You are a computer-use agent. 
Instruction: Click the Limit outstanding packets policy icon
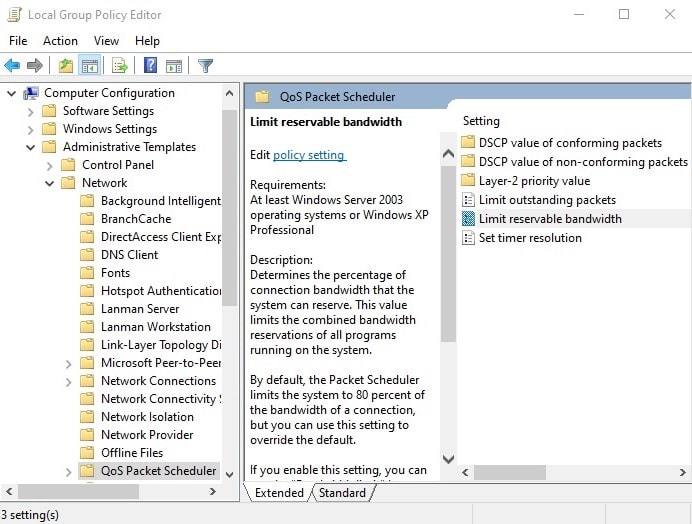pos(468,200)
